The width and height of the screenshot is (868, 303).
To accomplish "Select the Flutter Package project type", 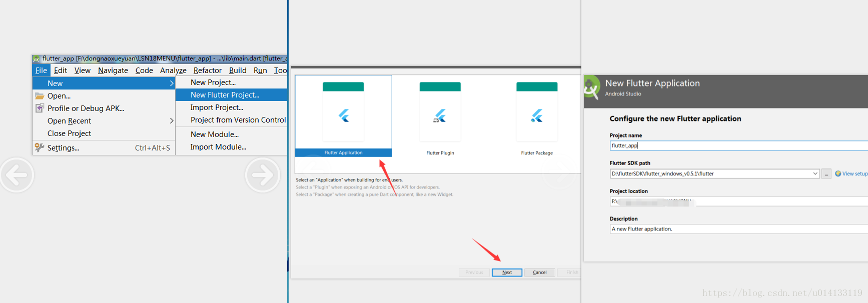I will (x=537, y=116).
